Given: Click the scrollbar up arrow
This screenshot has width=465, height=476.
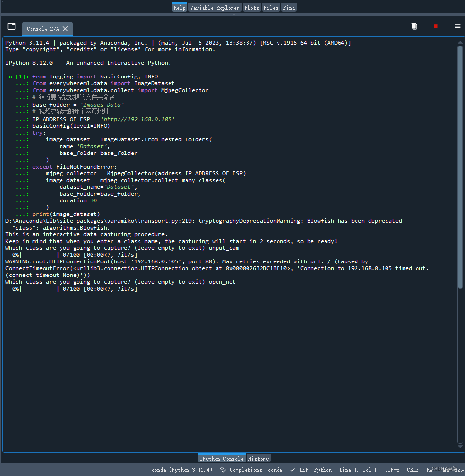Looking at the screenshot, I should tap(460, 43).
